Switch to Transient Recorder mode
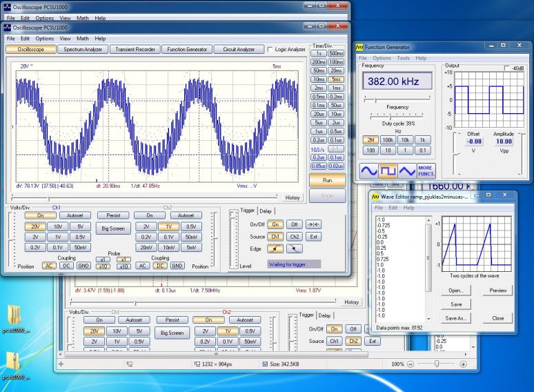The width and height of the screenshot is (534, 392). (135, 50)
